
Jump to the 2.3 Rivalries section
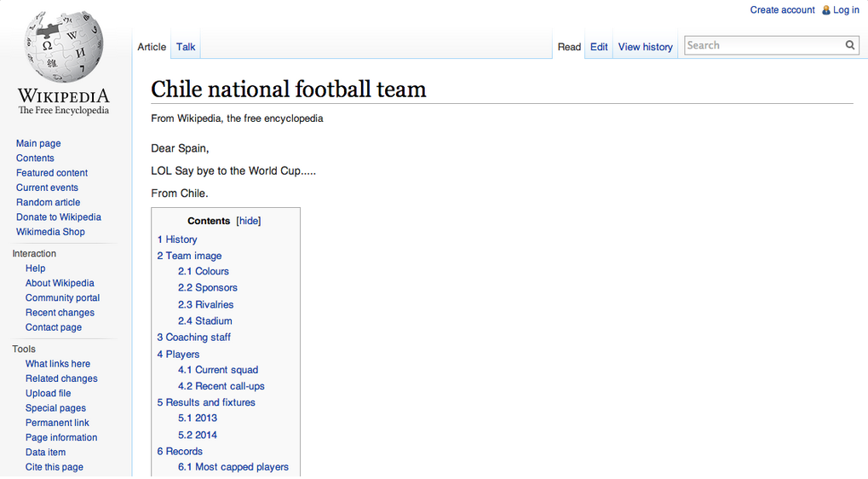[205, 304]
